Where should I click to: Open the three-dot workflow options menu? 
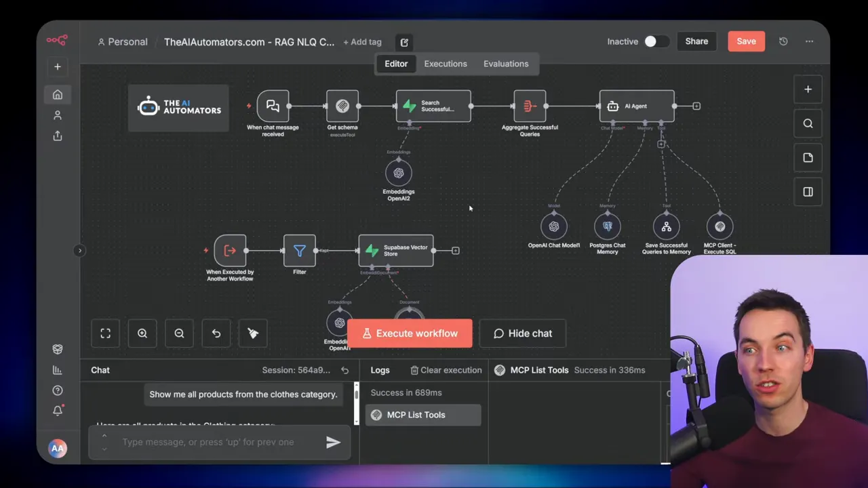tap(809, 41)
